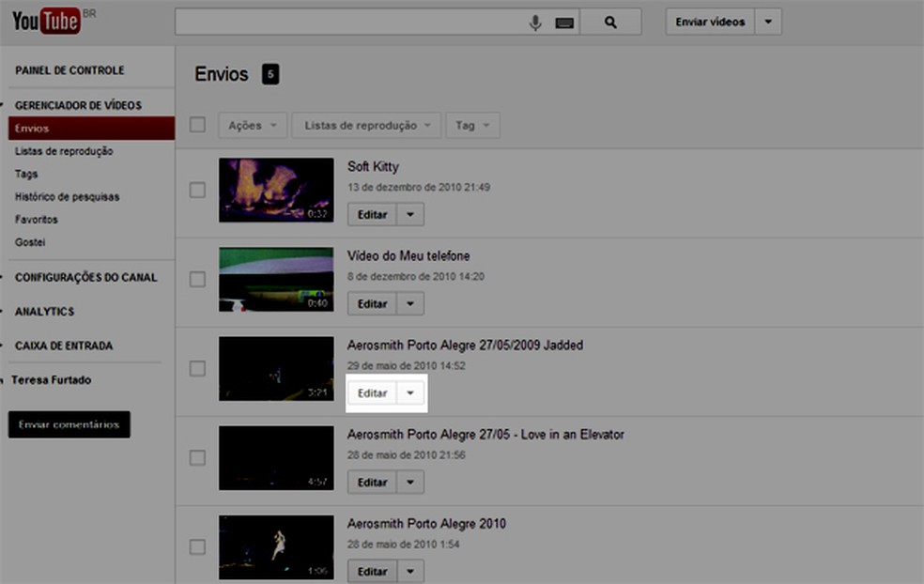924x584 pixels.
Task: Open Editar arrow for Love in an Elevator
Action: [410, 482]
